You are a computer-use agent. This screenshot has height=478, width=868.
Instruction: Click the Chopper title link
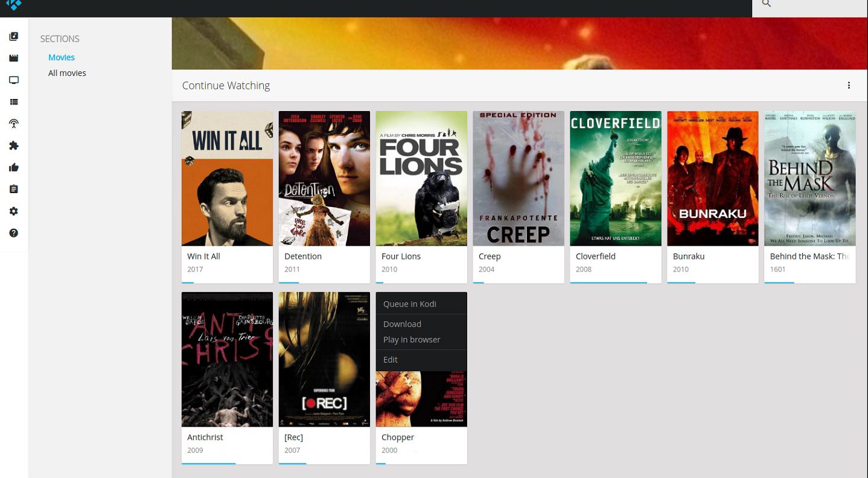(398, 438)
